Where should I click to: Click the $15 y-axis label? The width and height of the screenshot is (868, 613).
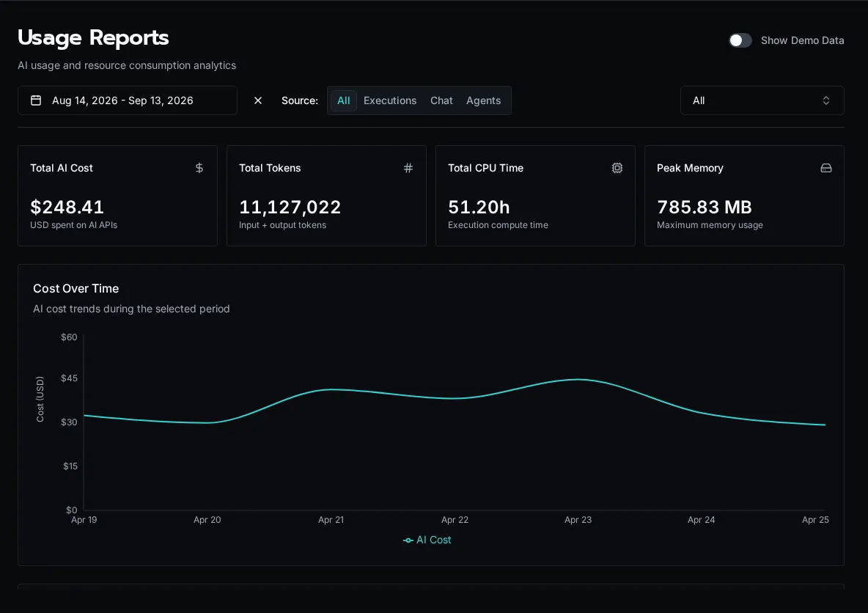pyautogui.click(x=70, y=466)
